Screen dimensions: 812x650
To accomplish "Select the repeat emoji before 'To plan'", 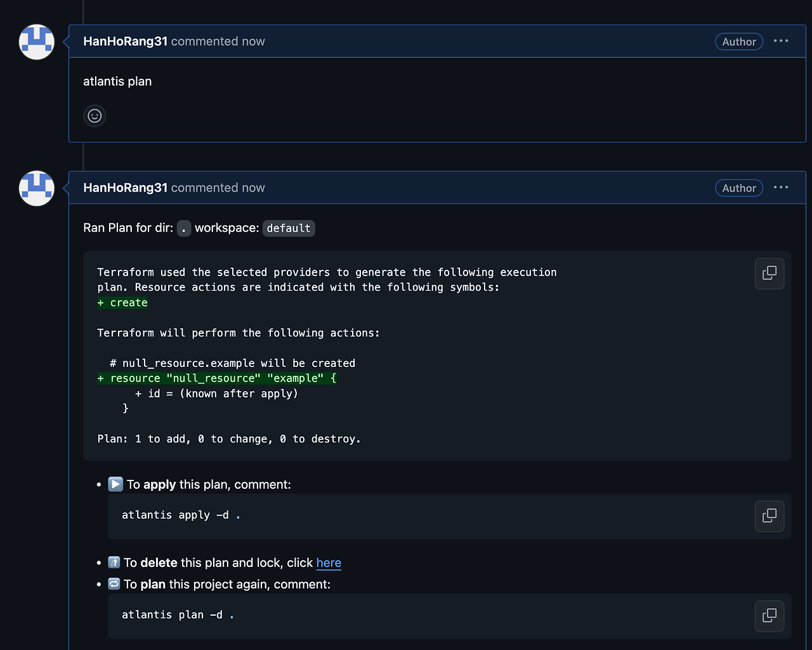I will coord(114,584).
